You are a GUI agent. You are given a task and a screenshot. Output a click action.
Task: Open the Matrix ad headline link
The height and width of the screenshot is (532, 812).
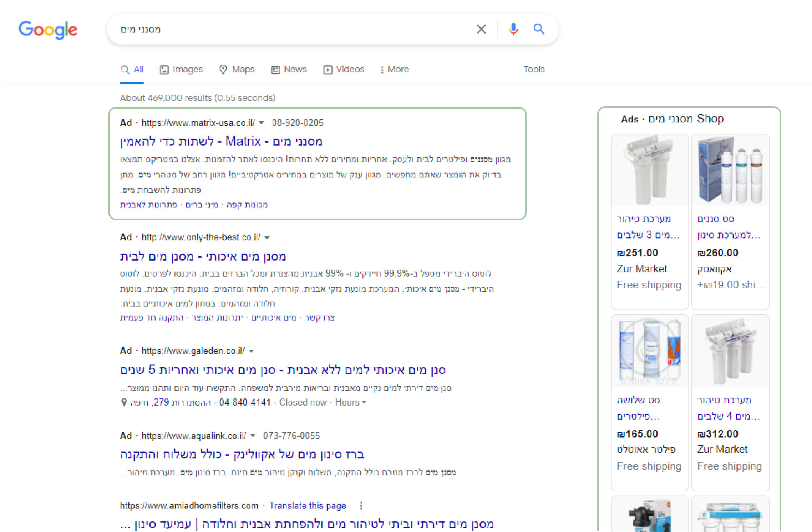point(221,141)
